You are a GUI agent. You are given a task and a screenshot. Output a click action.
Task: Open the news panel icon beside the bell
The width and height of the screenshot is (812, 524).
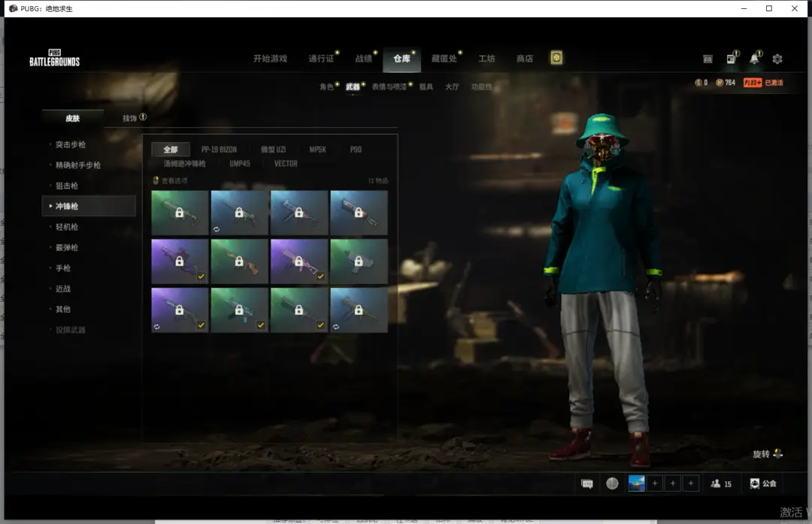pyautogui.click(x=731, y=59)
